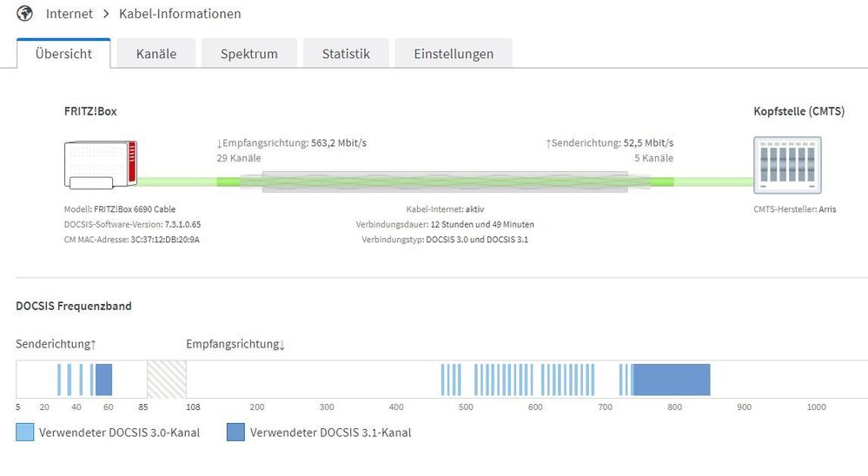Click the FRITZ!Box router image

tap(101, 165)
